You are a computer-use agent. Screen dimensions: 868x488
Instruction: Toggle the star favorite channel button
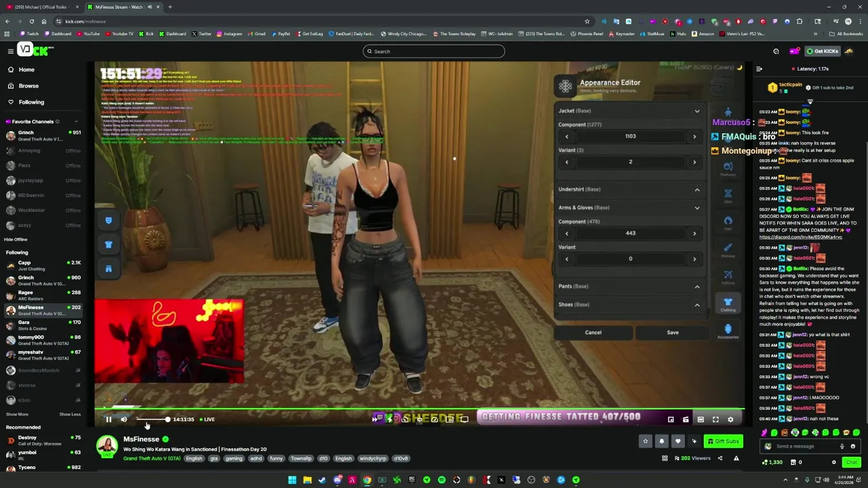[x=645, y=441]
